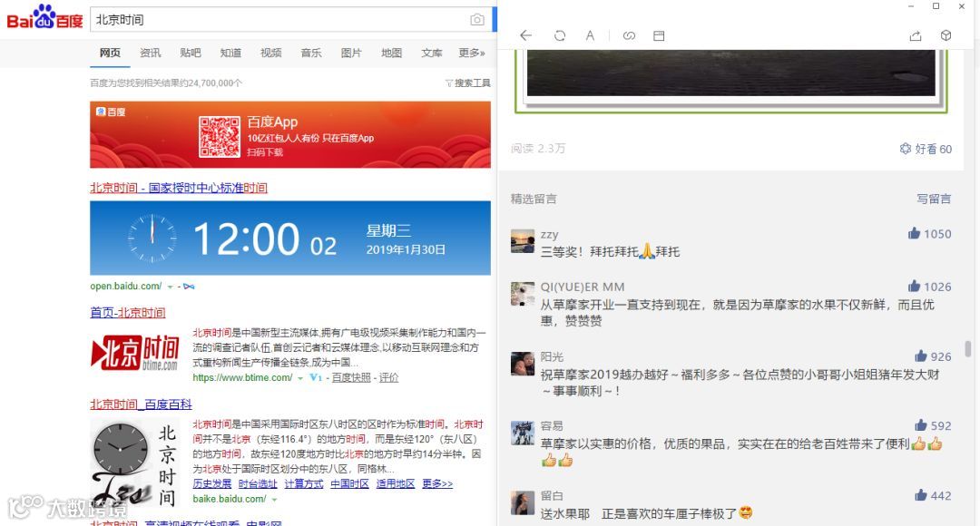Like 容易's comment (592)
The width and height of the screenshot is (980, 526).
(x=933, y=425)
